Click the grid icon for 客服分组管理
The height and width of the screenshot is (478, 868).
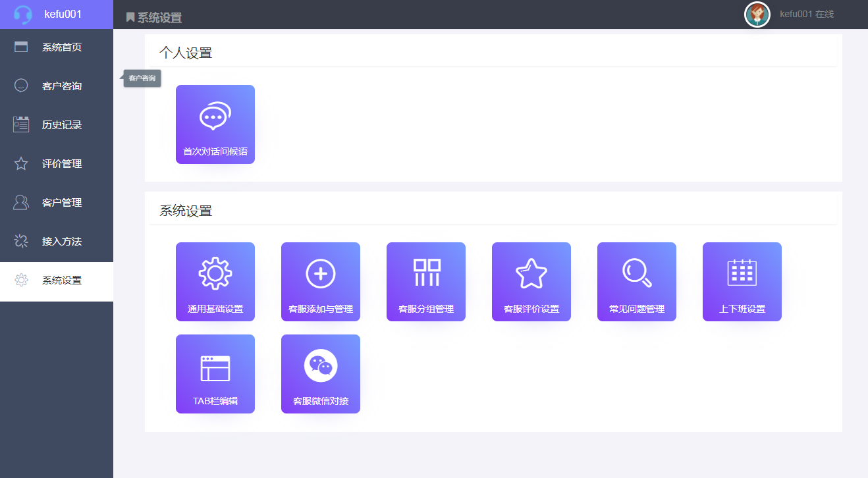(426, 273)
